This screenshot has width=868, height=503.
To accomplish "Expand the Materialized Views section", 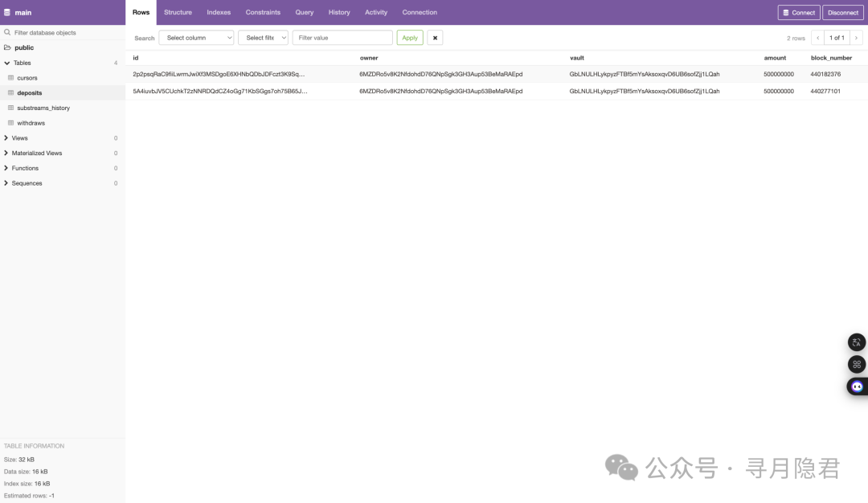I will click(x=6, y=153).
